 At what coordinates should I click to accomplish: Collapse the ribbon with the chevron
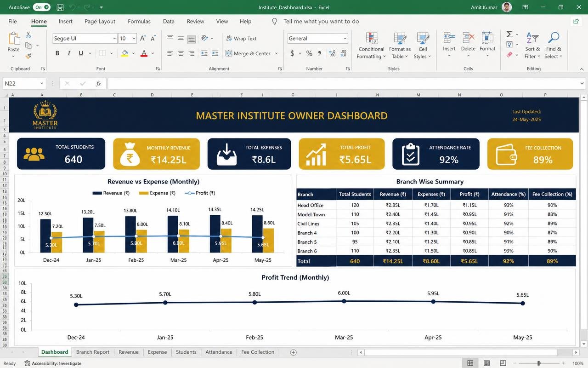click(x=582, y=69)
